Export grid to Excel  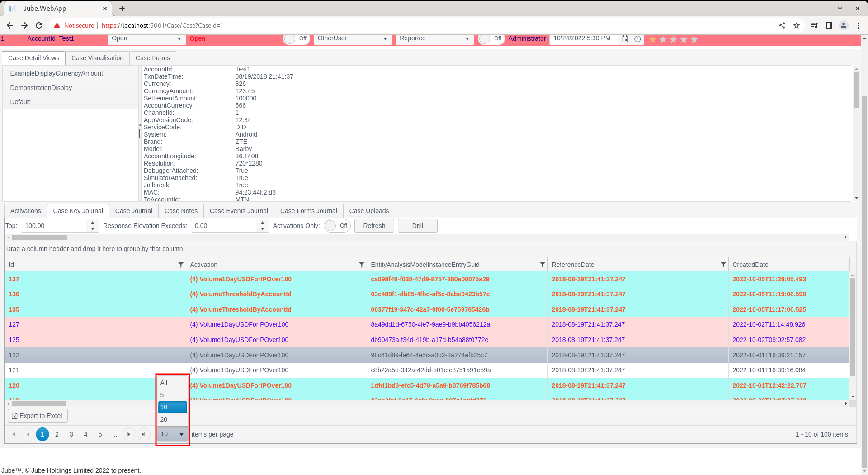[x=38, y=416]
